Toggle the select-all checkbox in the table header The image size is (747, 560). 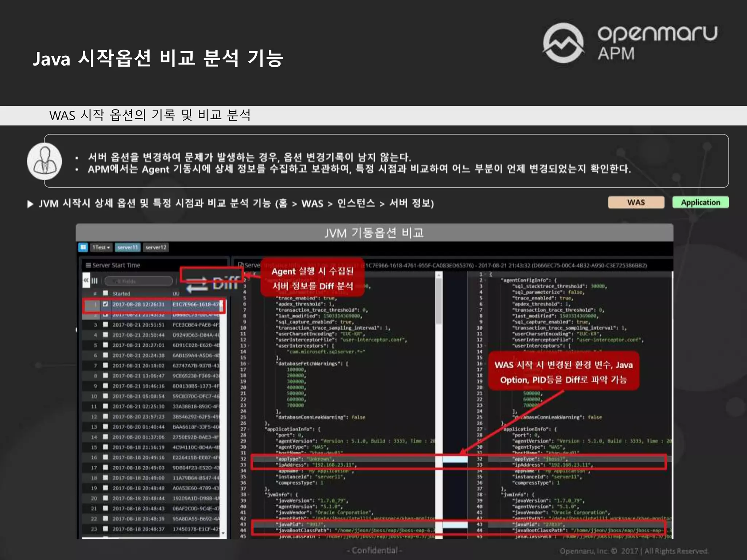pos(105,293)
